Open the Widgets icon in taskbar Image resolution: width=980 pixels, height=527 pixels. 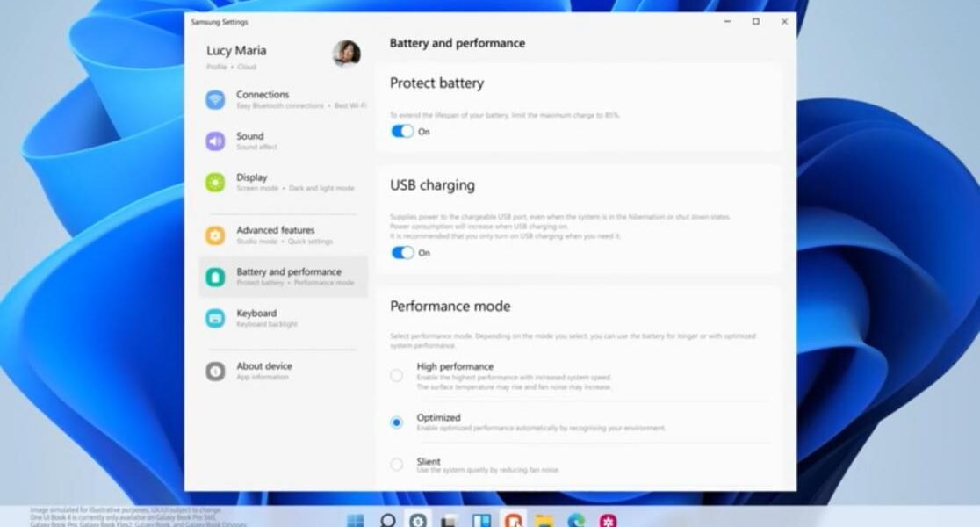coord(481,521)
